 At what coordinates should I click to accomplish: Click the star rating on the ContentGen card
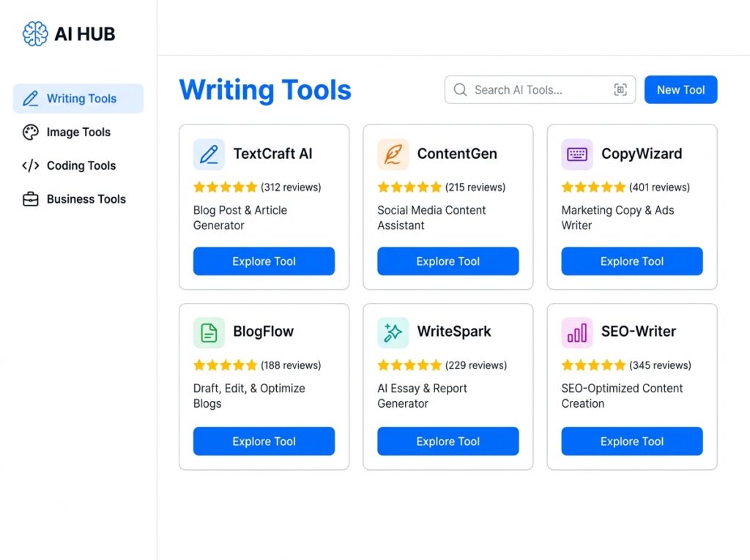(x=409, y=187)
